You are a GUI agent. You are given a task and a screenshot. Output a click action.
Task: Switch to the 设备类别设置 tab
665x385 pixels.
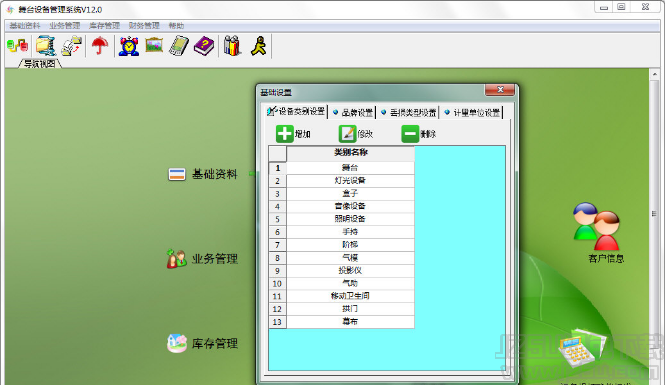click(296, 112)
